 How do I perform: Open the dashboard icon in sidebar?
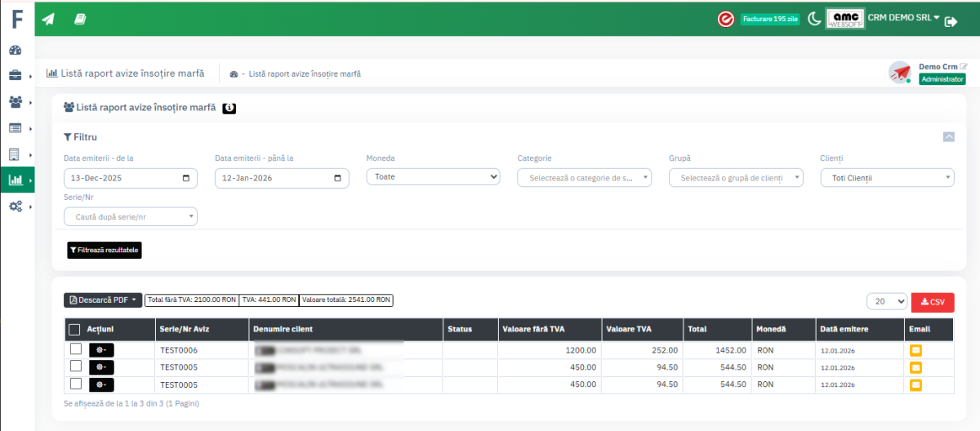[16, 51]
